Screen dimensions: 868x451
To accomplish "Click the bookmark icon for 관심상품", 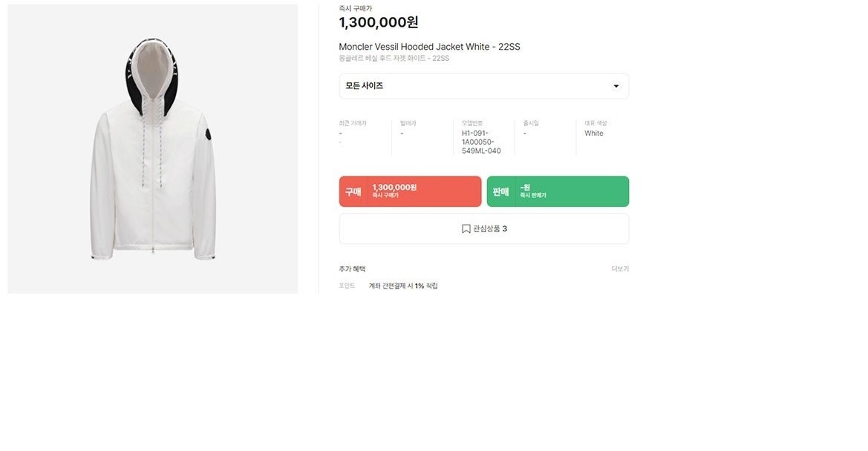I will coord(466,229).
